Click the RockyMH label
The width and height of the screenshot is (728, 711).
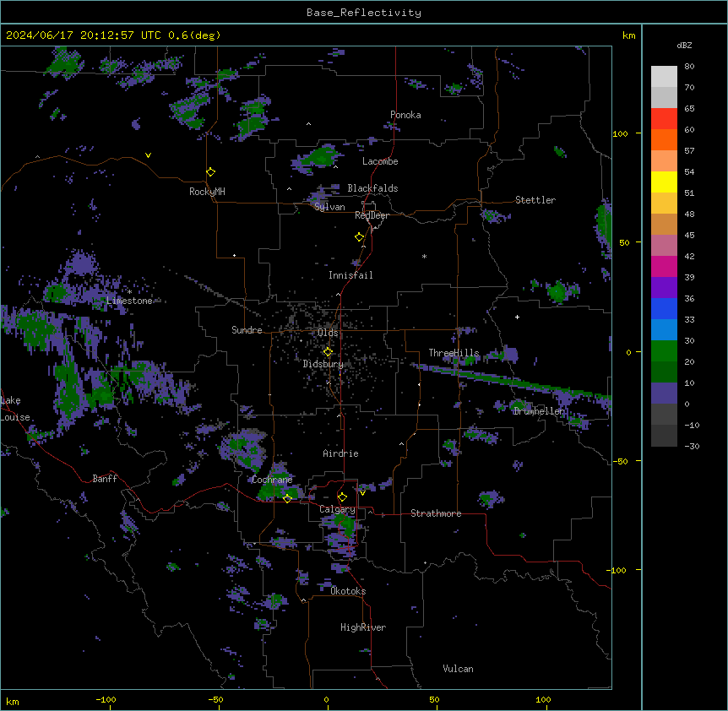207,192
